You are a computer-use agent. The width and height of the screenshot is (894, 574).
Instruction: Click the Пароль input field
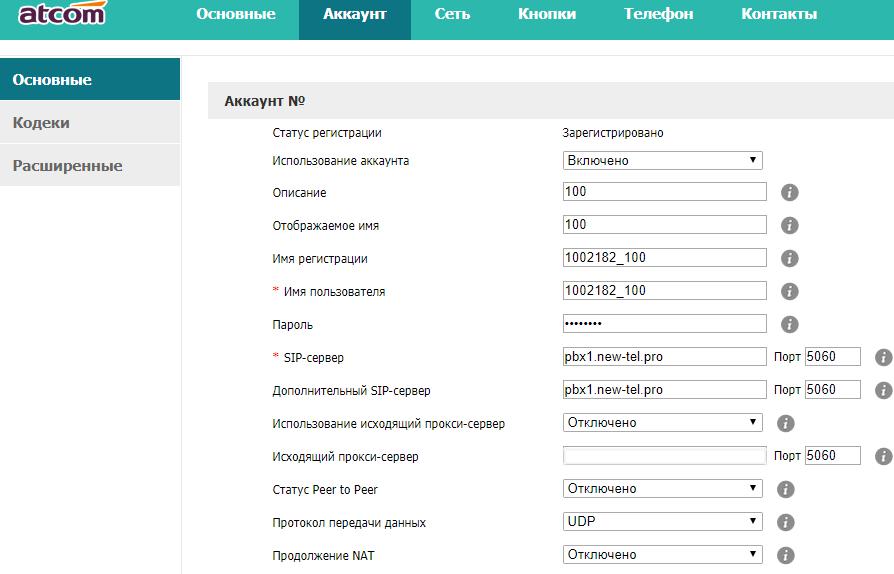pyautogui.click(x=664, y=324)
